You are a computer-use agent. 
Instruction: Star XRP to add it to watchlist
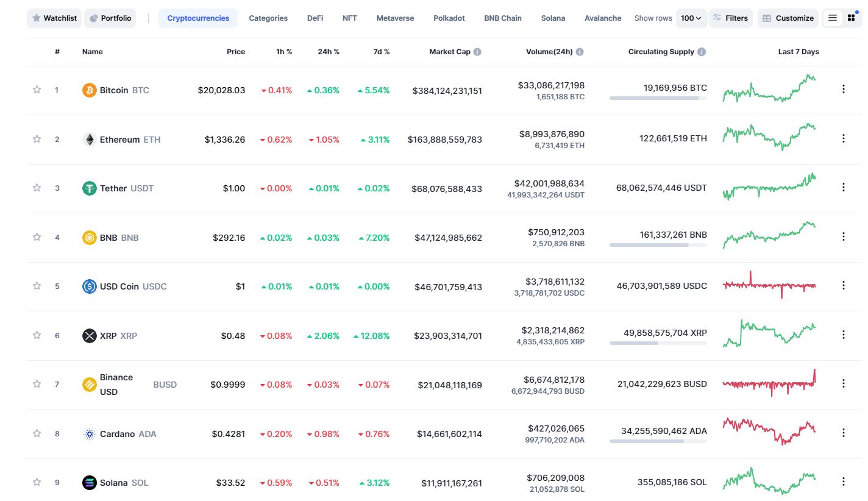click(x=36, y=334)
